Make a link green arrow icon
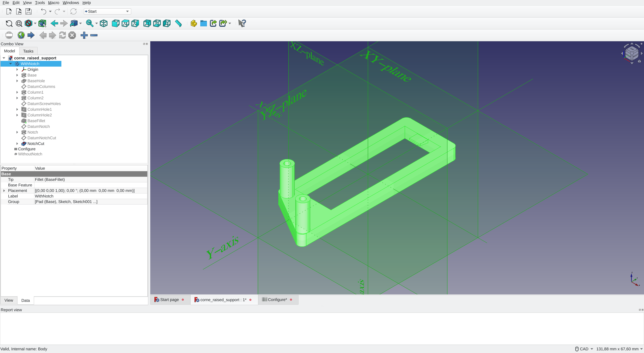 (213, 23)
